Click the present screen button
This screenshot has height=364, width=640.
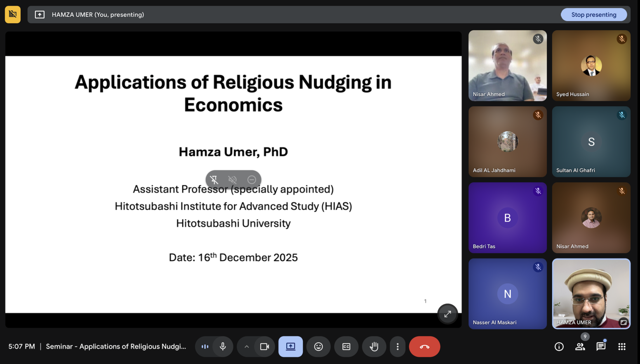tap(290, 346)
